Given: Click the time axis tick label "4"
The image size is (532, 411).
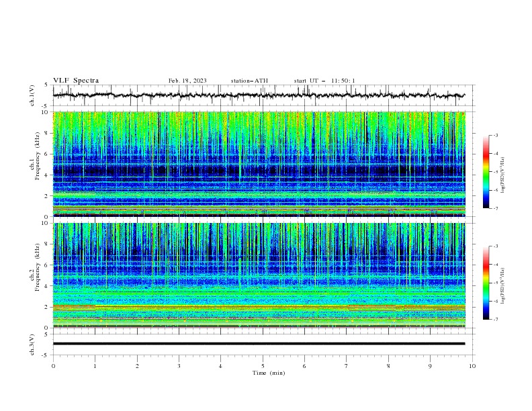Looking at the screenshot, I should 220,366.
